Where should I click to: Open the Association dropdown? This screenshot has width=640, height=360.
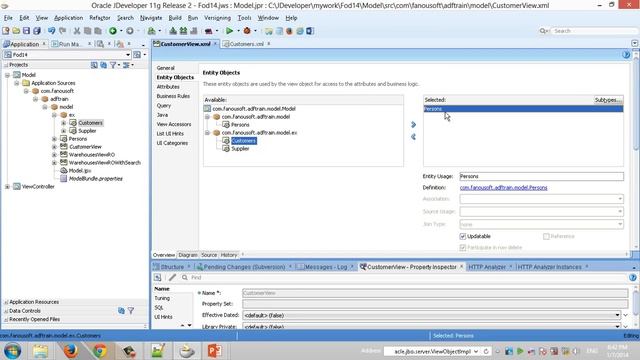tap(620, 199)
